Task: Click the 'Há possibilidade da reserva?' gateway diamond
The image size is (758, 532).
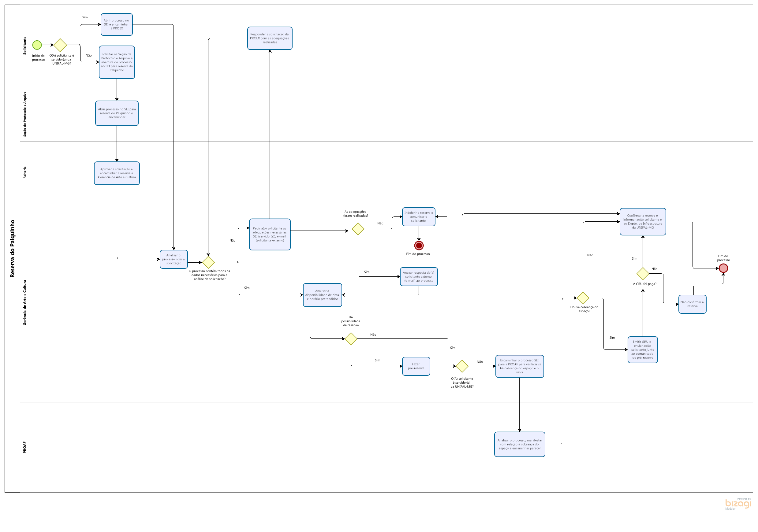Action: (x=351, y=338)
